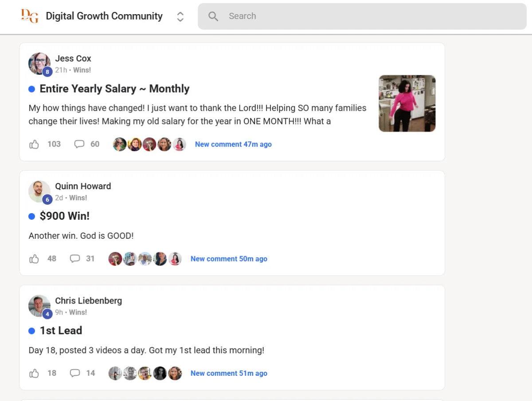
Task: Click the magnifying glass search icon
Action: pyautogui.click(x=213, y=16)
